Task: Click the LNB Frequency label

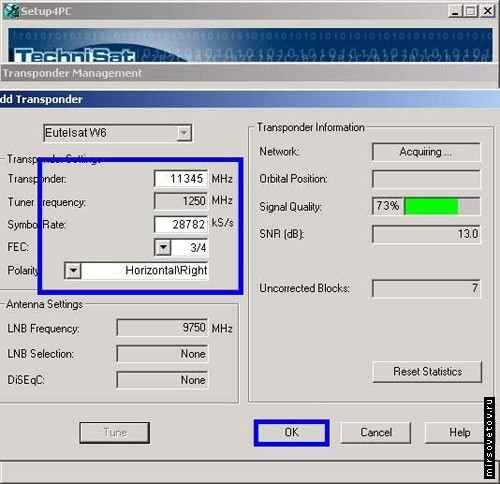Action: tap(43, 329)
